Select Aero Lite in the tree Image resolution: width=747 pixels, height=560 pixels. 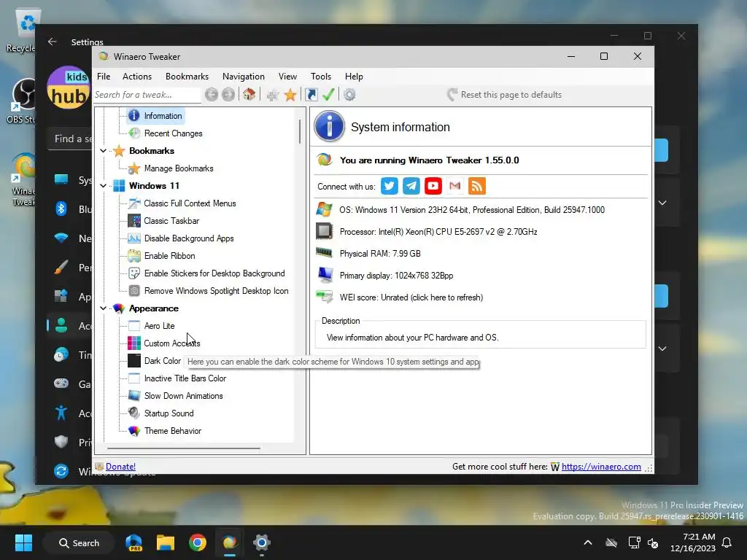160,326
